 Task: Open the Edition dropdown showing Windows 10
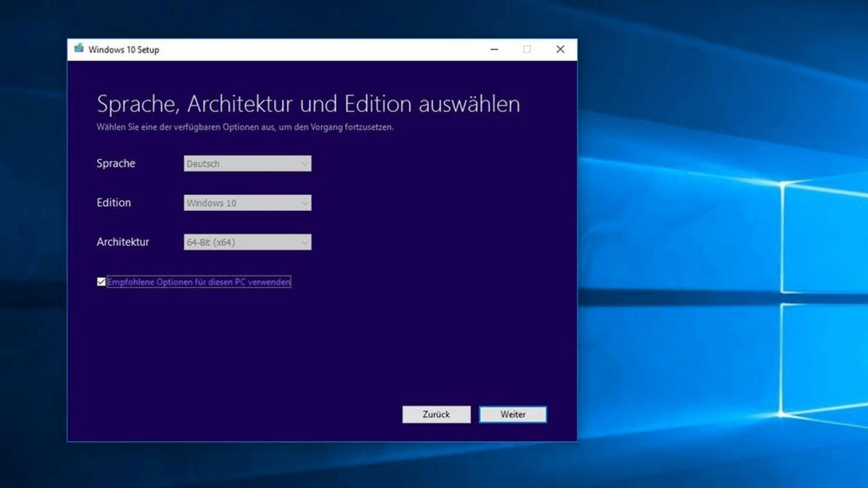point(246,202)
